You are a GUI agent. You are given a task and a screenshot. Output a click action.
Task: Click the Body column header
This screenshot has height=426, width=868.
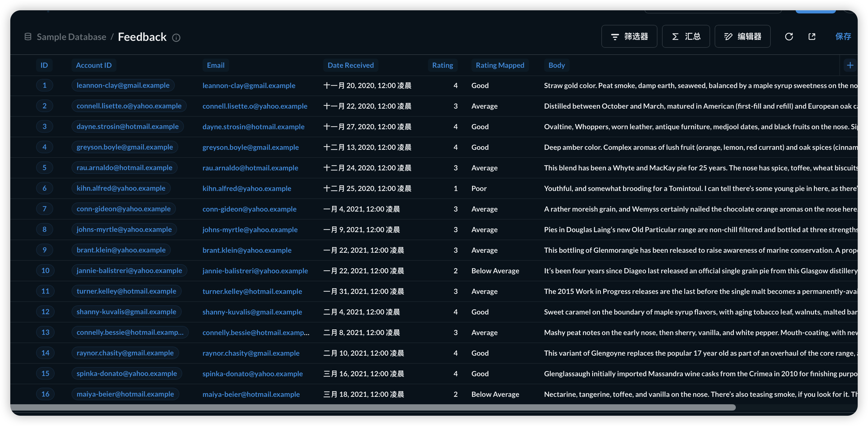(557, 65)
